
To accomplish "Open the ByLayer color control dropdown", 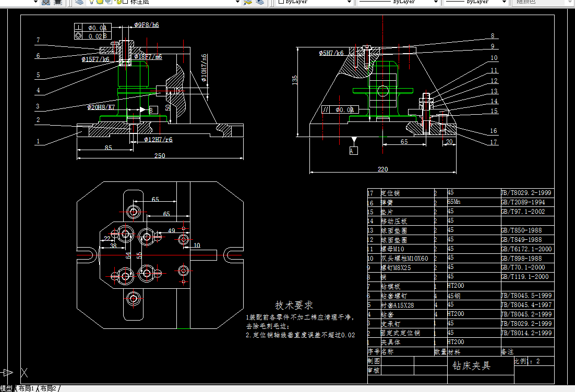I will (349, 2).
